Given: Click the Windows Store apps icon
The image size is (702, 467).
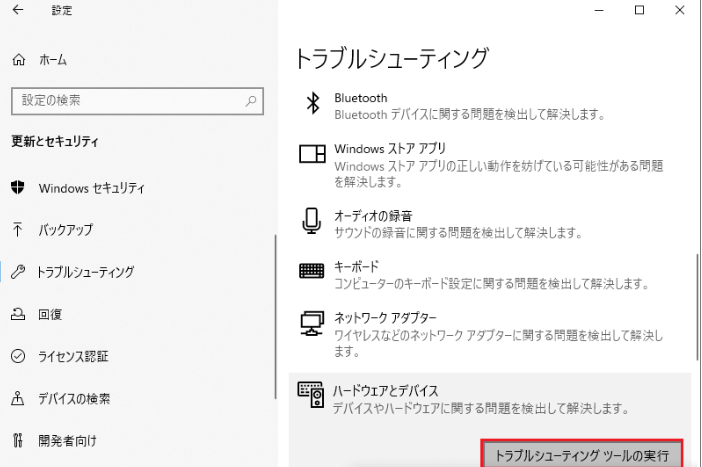Looking at the screenshot, I should [x=312, y=154].
